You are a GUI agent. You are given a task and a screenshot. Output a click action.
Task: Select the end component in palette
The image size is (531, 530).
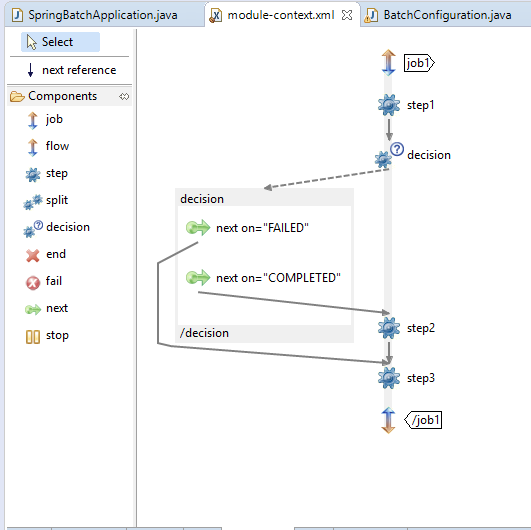pyautogui.click(x=46, y=255)
